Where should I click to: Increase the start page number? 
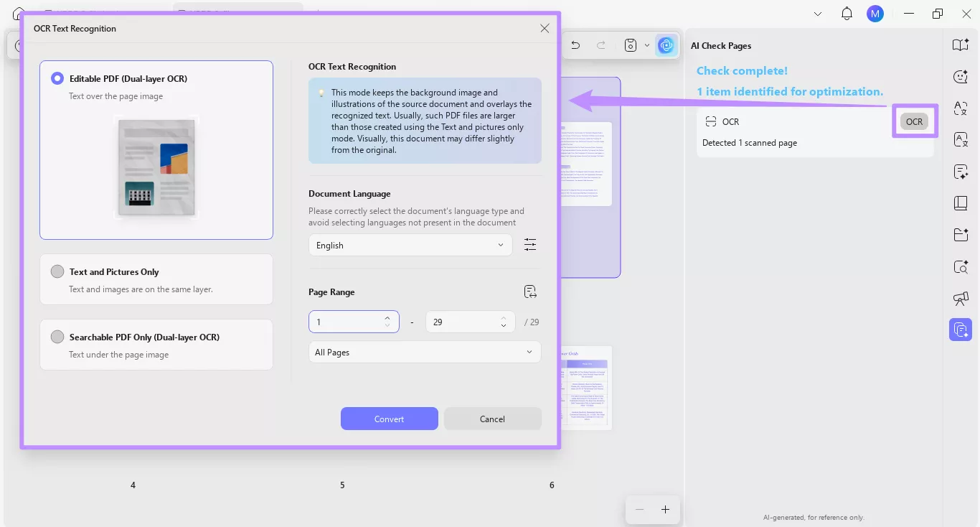click(x=387, y=318)
